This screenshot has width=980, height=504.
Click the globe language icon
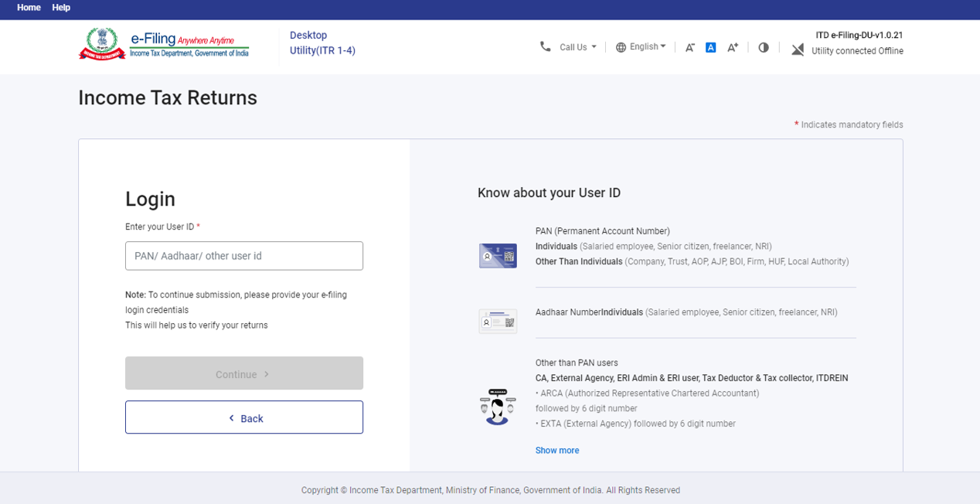point(621,47)
